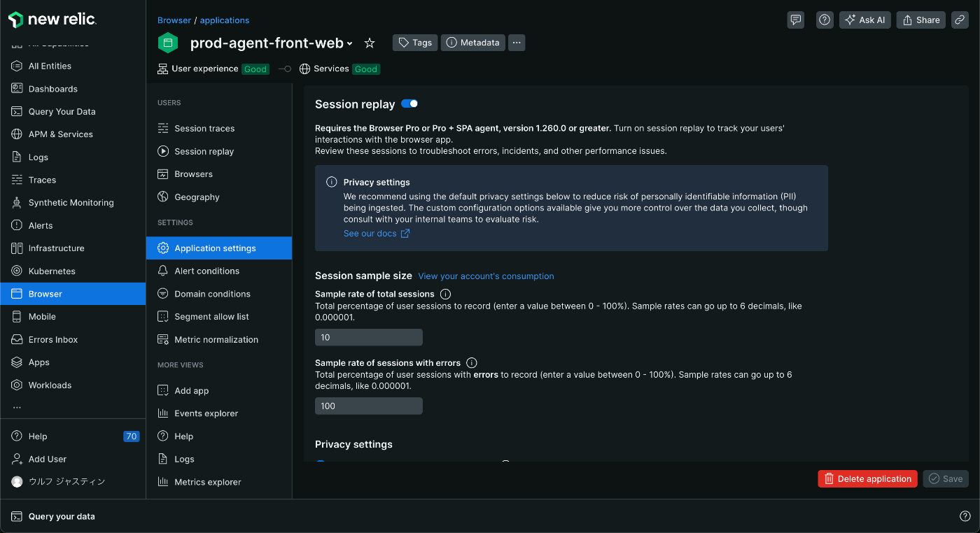The height and width of the screenshot is (533, 980).
Task: Open APM & Services globe icon
Action: click(17, 134)
